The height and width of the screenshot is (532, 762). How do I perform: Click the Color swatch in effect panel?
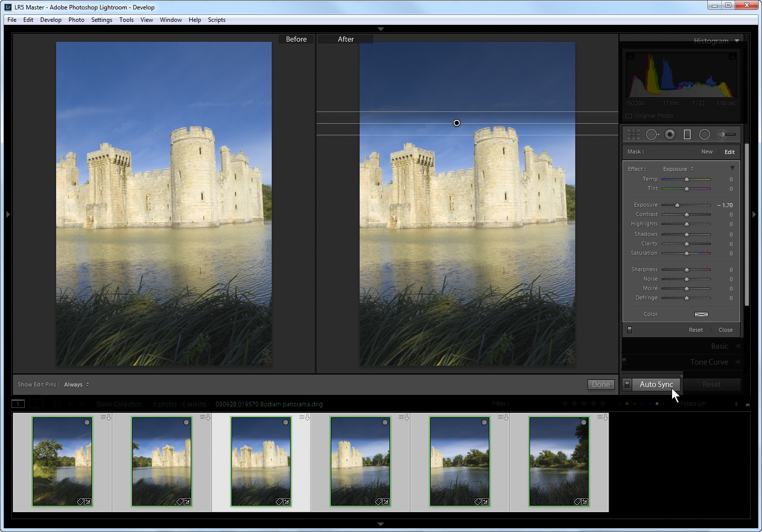[x=701, y=314]
